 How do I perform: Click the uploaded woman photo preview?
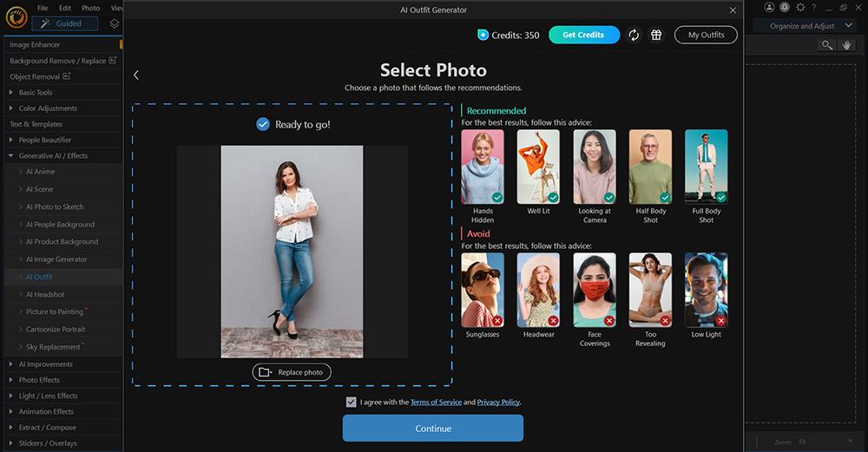coord(292,252)
